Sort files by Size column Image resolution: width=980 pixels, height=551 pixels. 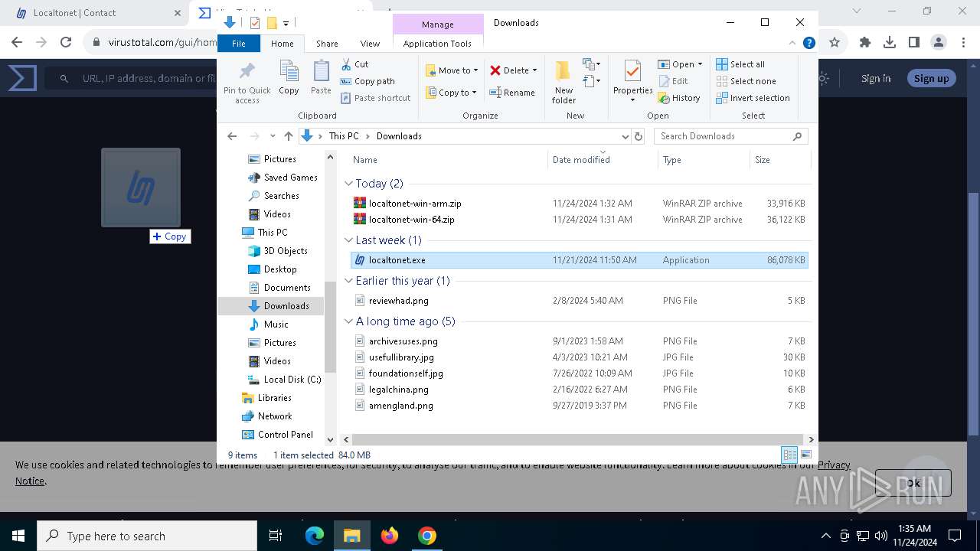[x=779, y=160]
